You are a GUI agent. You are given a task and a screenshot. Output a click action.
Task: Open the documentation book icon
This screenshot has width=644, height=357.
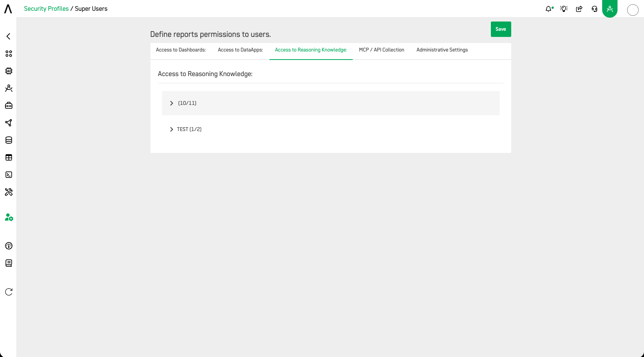coord(9,263)
